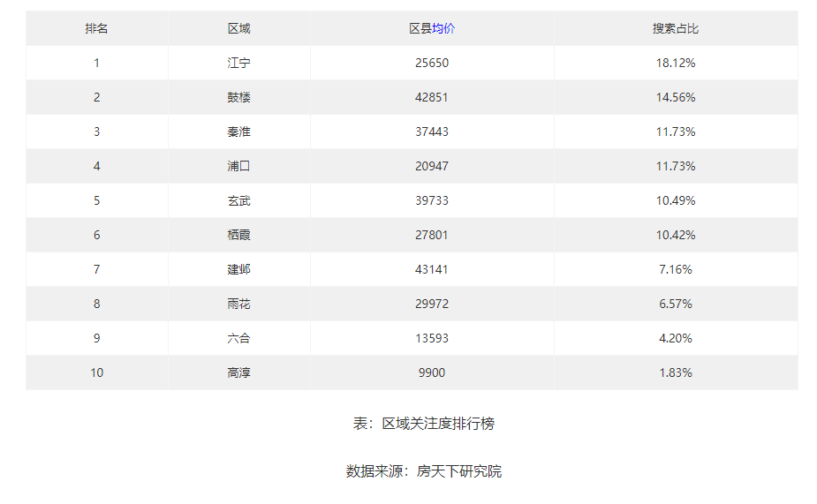The image size is (817, 504).
Task: Click the 11.73% share in the 浦口 row
Action: (x=676, y=166)
